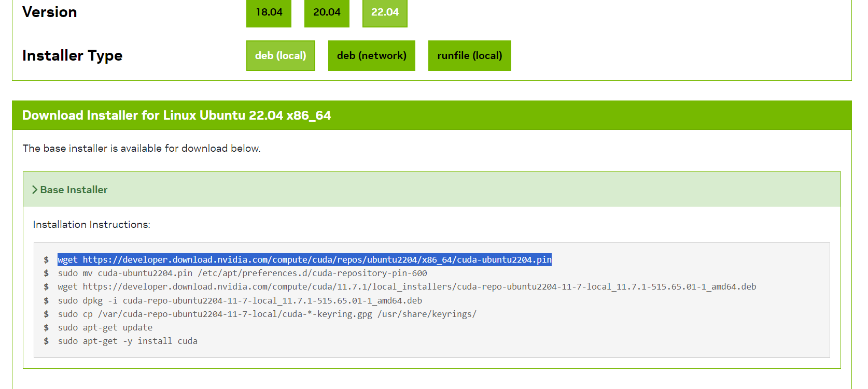
Task: Click the Download Installer for Linux Ubuntu header
Action: pos(176,115)
